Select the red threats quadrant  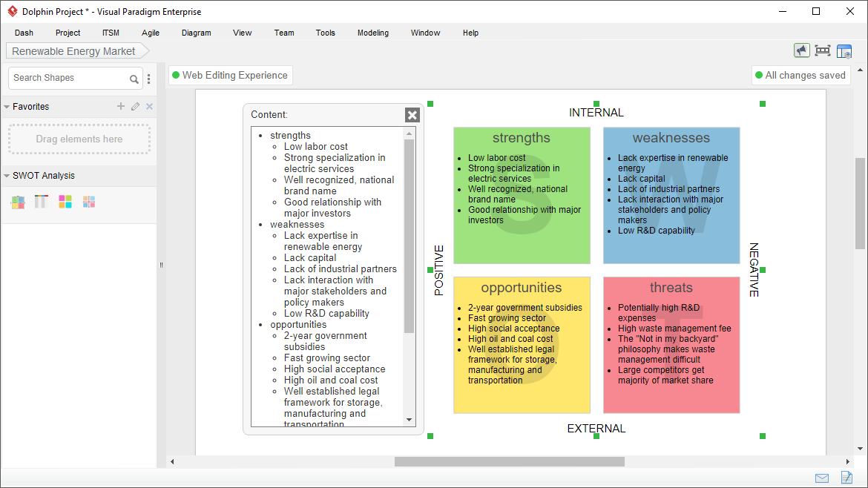tap(671, 346)
